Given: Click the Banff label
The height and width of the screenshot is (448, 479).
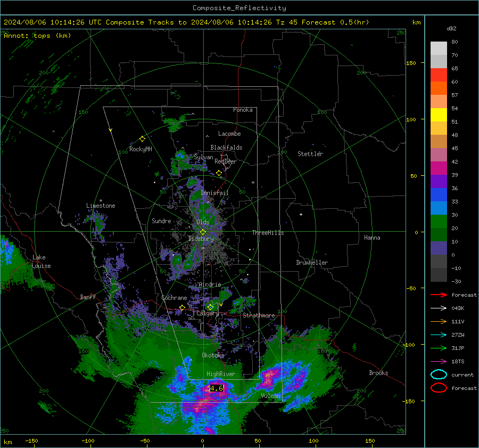Looking at the screenshot, I should point(88,297).
